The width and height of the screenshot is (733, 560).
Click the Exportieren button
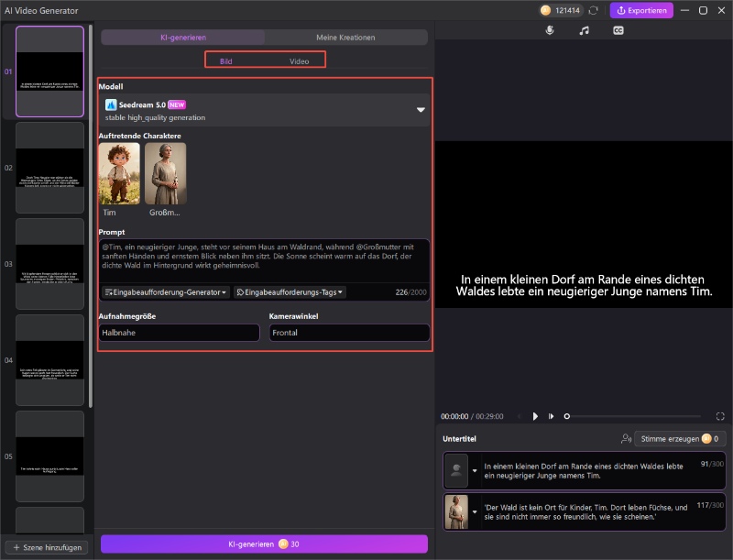[x=641, y=10]
